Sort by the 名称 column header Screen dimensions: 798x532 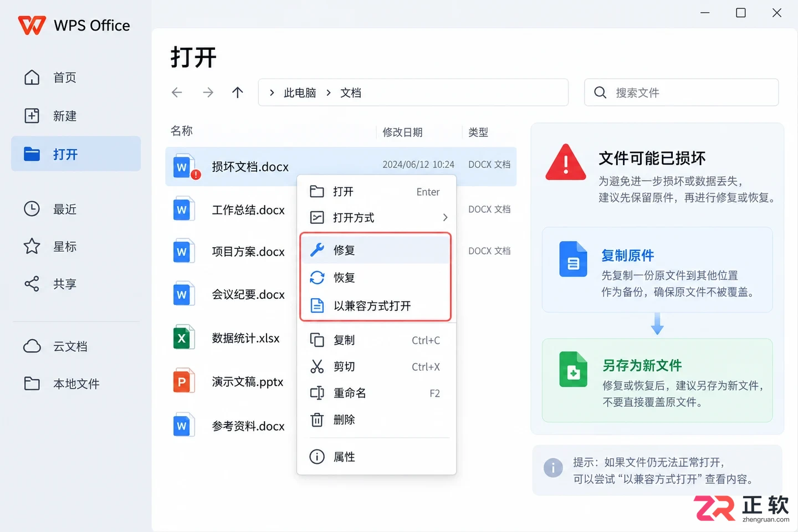(x=182, y=131)
